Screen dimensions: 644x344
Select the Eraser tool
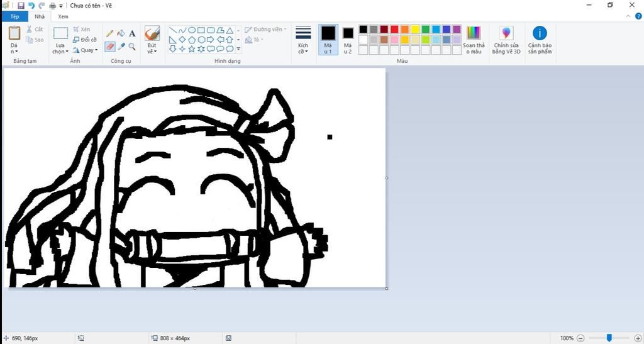point(109,47)
